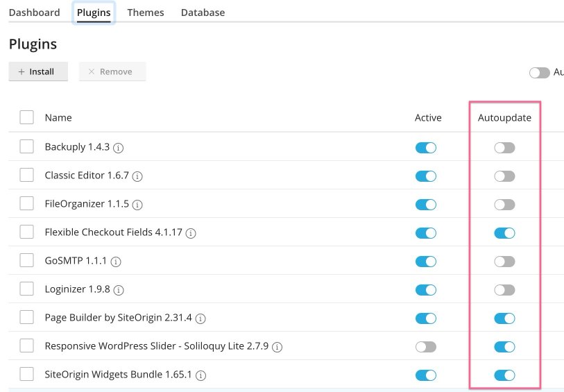Image resolution: width=564 pixels, height=392 pixels.
Task: Select the Flexible Checkout Fields checkbox
Action: click(x=26, y=232)
